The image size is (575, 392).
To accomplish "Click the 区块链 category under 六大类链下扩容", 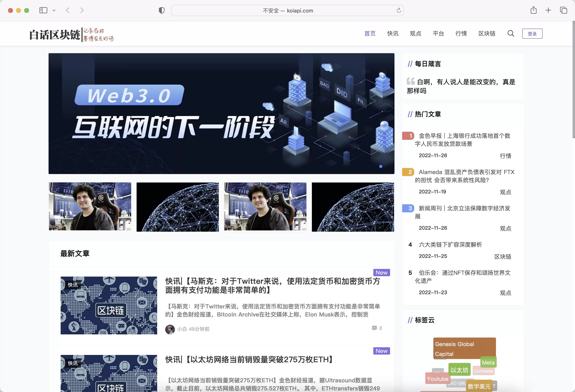I will coord(502,256).
